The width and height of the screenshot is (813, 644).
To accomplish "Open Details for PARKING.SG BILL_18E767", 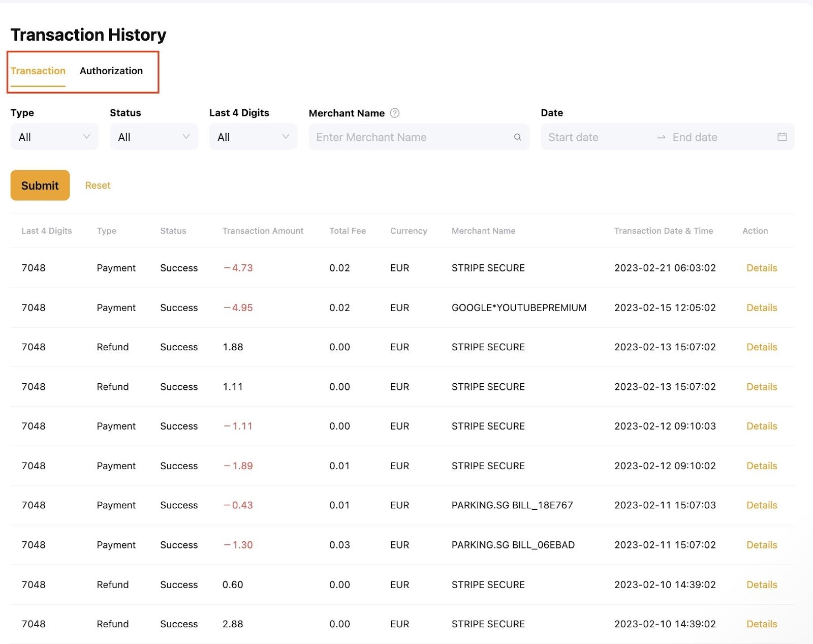I will (761, 505).
